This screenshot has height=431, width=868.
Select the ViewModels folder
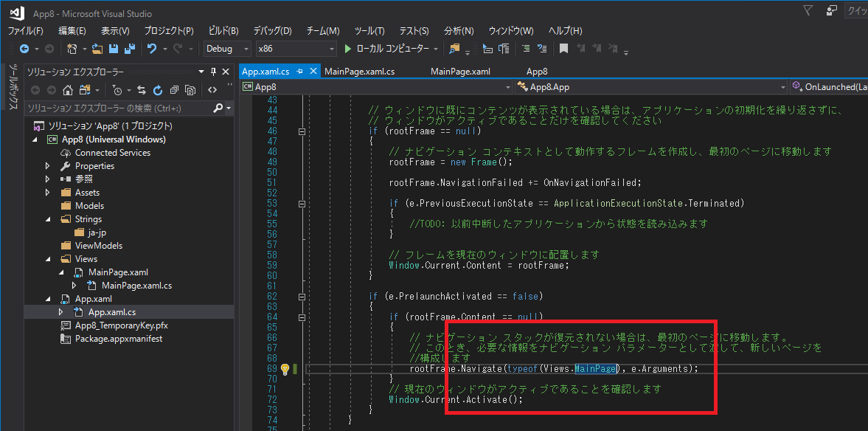(x=99, y=246)
